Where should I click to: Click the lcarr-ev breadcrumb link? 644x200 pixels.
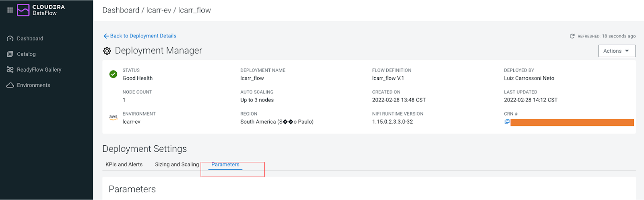[159, 10]
